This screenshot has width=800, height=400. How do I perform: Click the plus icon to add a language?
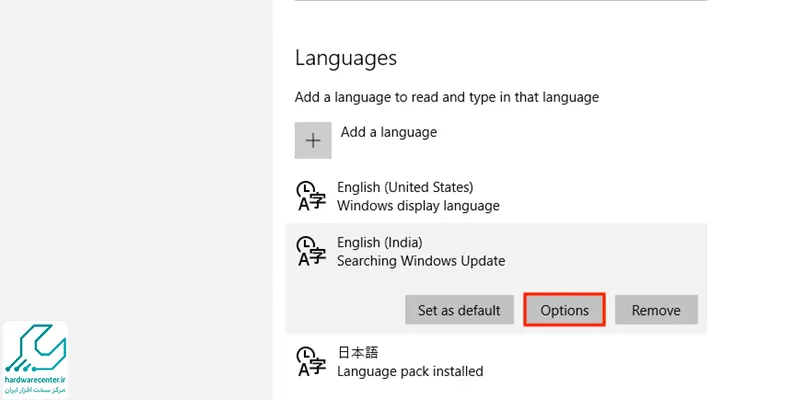(313, 140)
